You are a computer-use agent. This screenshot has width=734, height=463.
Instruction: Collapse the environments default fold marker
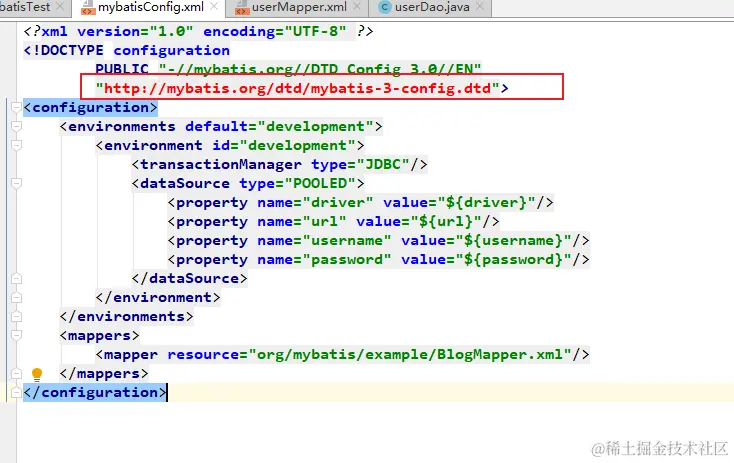pyautogui.click(x=16, y=126)
